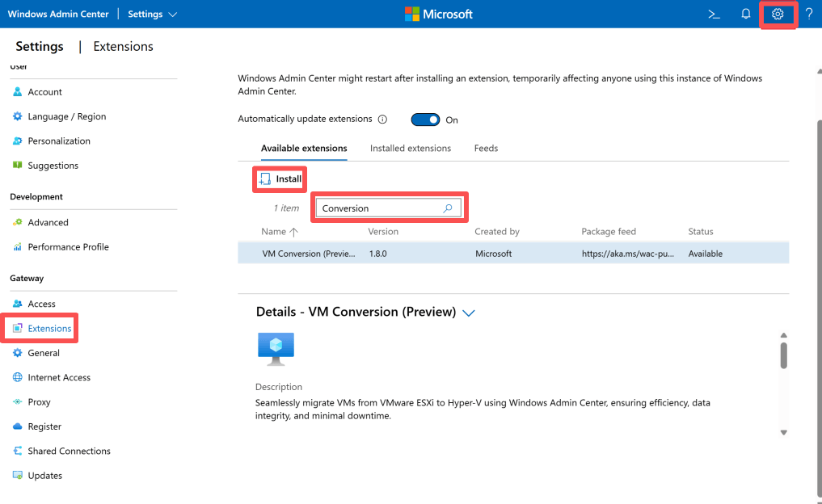822x504 pixels.
Task: Open the PowerShell console icon in header
Action: point(714,15)
